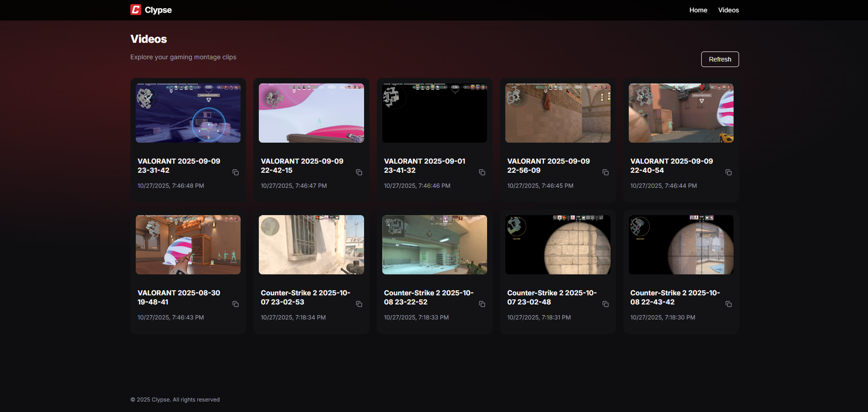Open thumbnail of VALORANT 2025-09-09 22-40-54
868x412 pixels.
[x=681, y=113]
